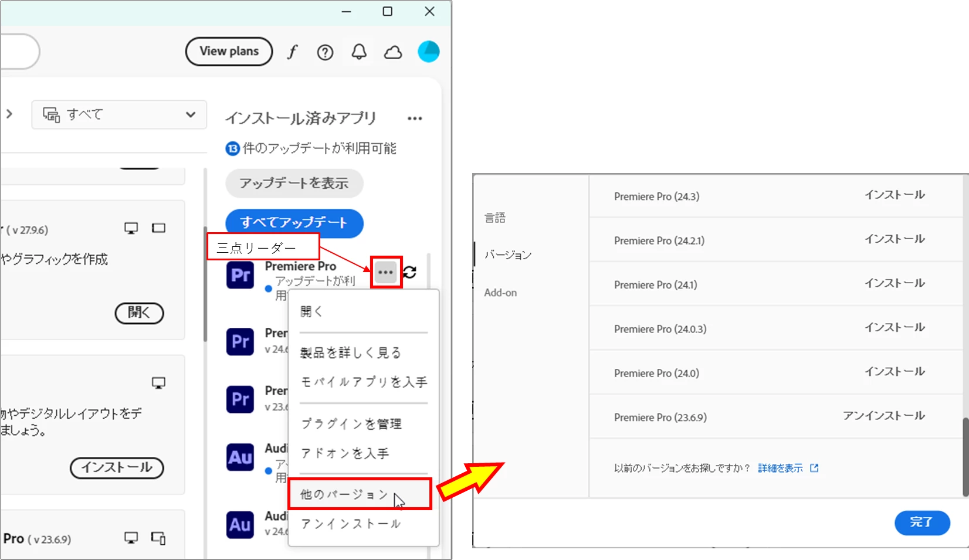Show notifications with the bell icon
969x560 pixels.
(x=359, y=52)
